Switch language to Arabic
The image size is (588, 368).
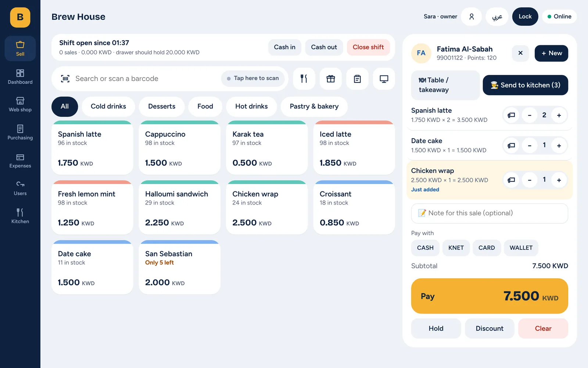(497, 17)
